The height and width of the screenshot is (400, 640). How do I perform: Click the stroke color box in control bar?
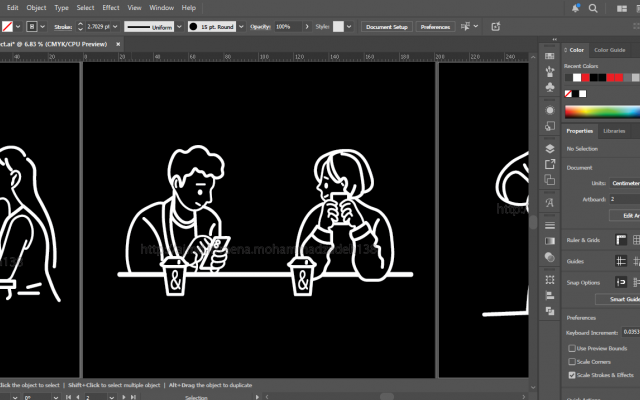(x=31, y=27)
